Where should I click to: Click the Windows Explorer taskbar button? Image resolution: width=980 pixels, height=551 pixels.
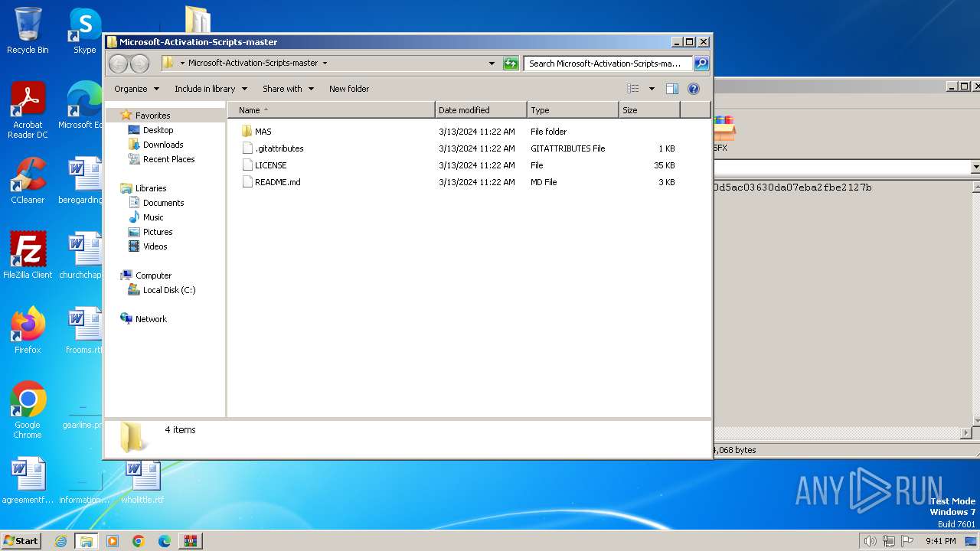[86, 541]
